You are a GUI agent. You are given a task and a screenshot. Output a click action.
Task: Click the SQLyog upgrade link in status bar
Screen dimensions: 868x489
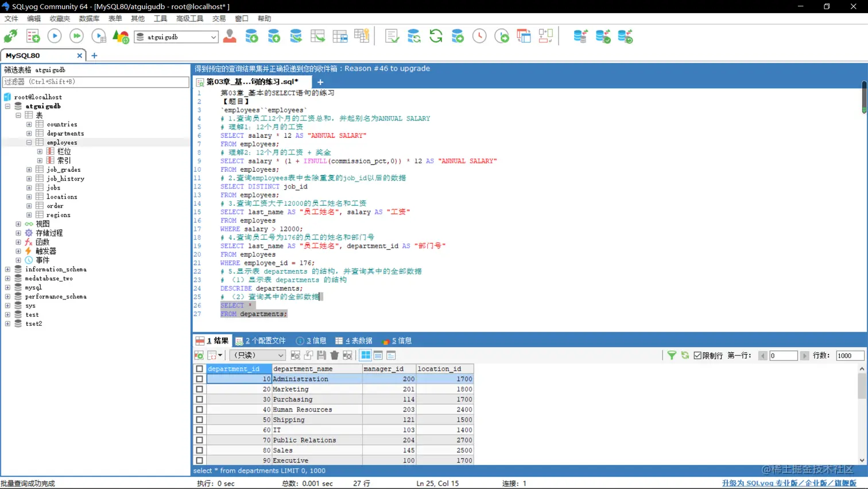coord(789,483)
